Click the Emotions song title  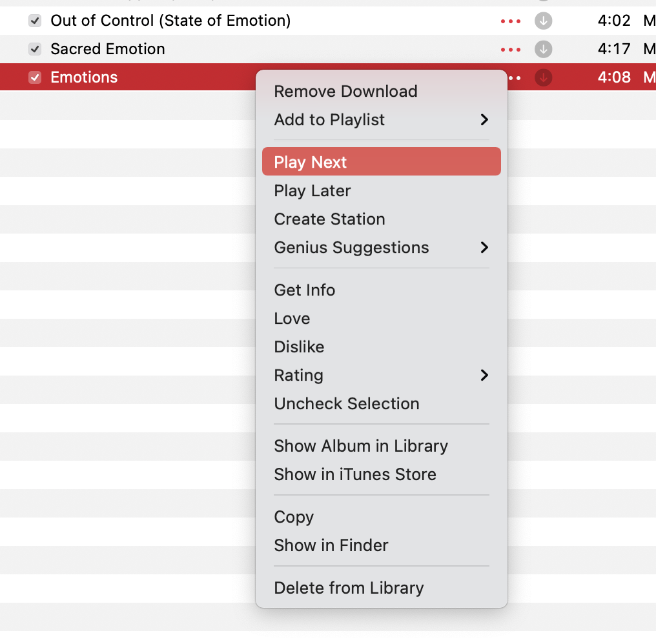[84, 77]
